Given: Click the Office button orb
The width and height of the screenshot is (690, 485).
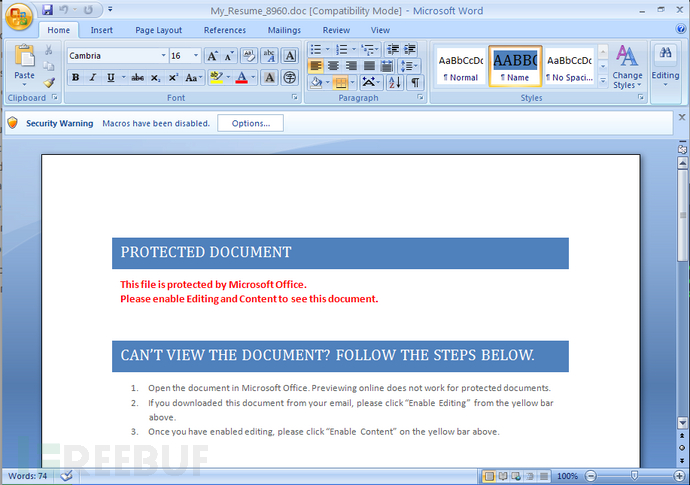Looking at the screenshot, I should (x=18, y=17).
